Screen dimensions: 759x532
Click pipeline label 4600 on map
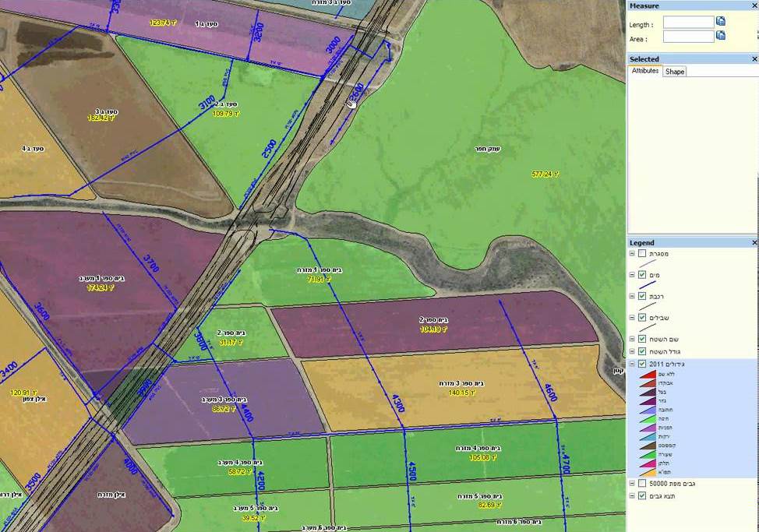pyautogui.click(x=551, y=393)
